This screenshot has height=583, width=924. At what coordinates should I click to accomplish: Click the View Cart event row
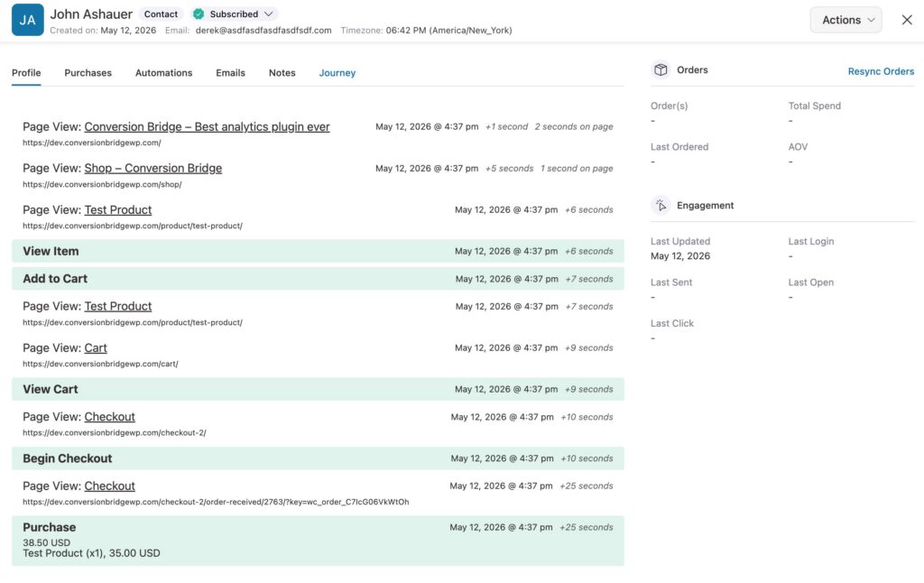click(x=318, y=389)
